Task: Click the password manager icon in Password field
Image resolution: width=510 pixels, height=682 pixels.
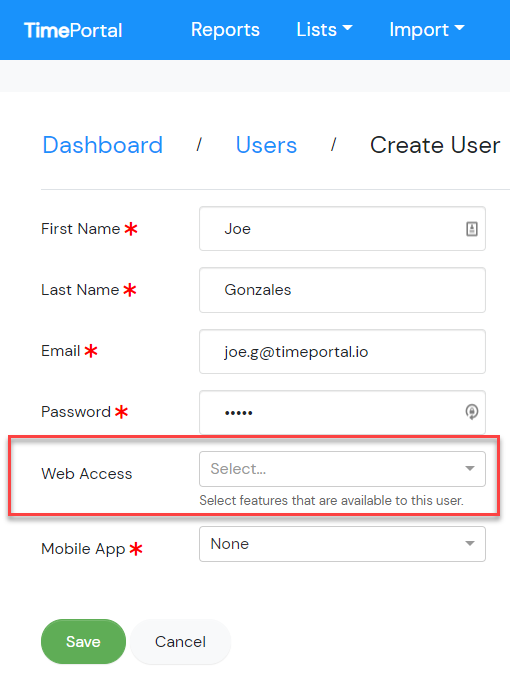Action: (472, 411)
